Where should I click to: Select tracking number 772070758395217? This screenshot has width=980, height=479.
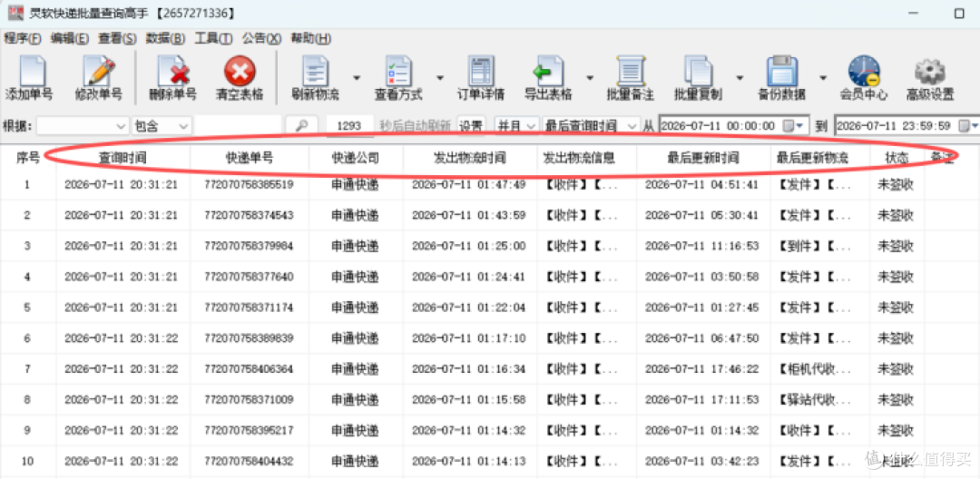249,430
